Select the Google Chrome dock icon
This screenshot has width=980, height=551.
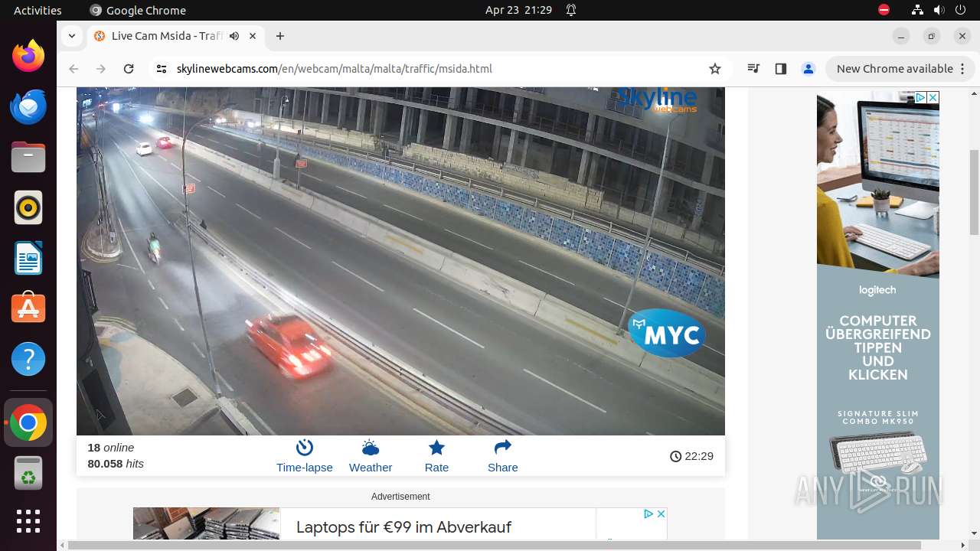[x=28, y=423]
